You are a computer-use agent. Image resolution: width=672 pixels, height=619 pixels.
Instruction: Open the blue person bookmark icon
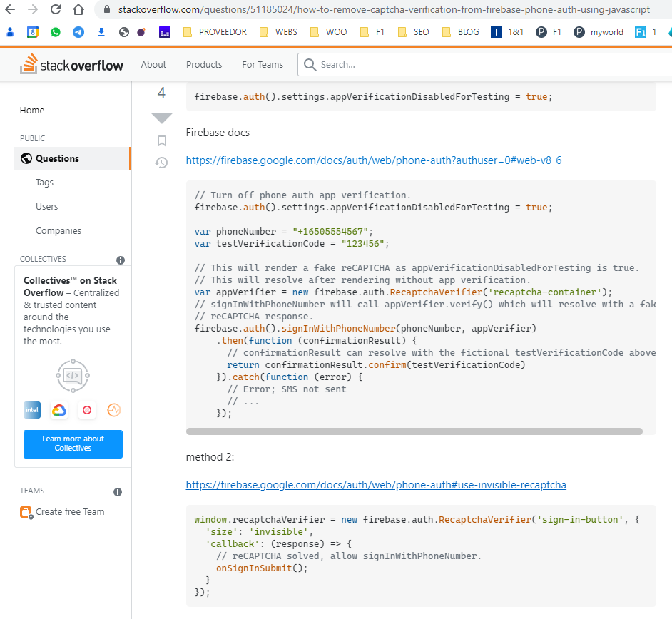[x=10, y=32]
